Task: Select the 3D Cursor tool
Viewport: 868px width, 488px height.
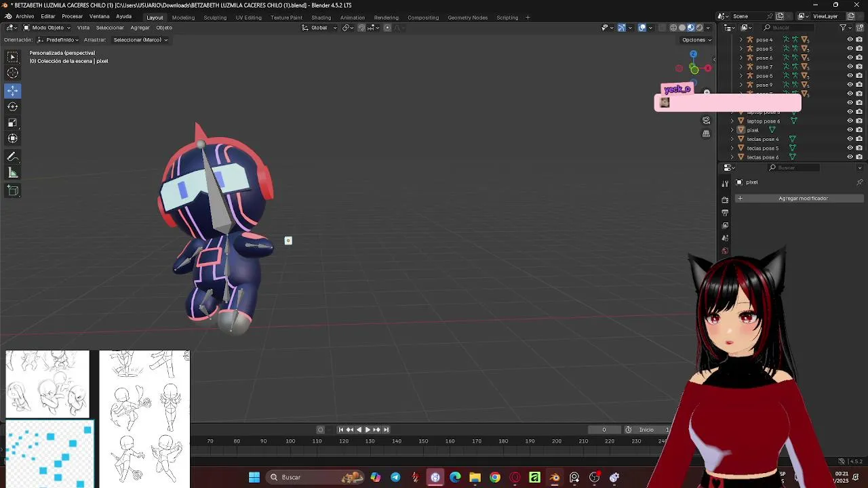Action: coord(13,73)
